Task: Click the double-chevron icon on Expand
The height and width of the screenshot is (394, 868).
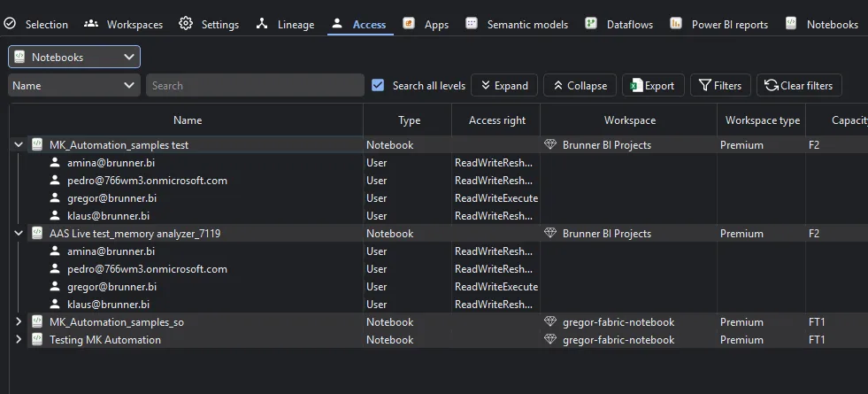Action: [x=486, y=85]
